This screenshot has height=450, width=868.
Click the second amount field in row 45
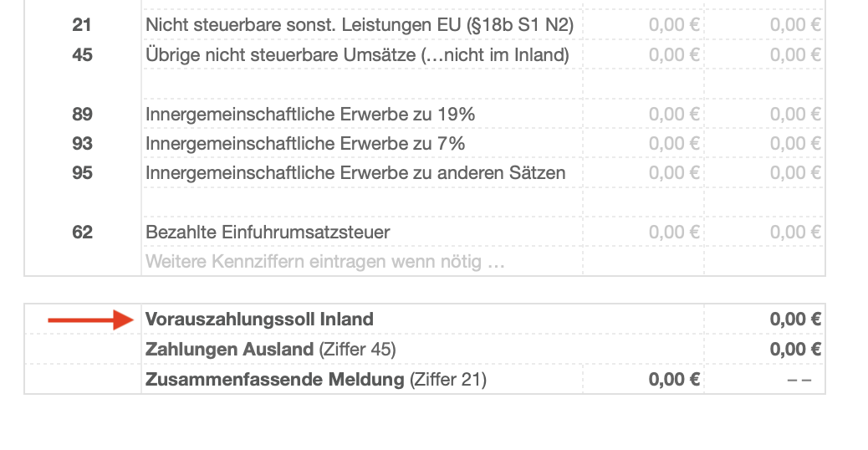[x=794, y=55]
